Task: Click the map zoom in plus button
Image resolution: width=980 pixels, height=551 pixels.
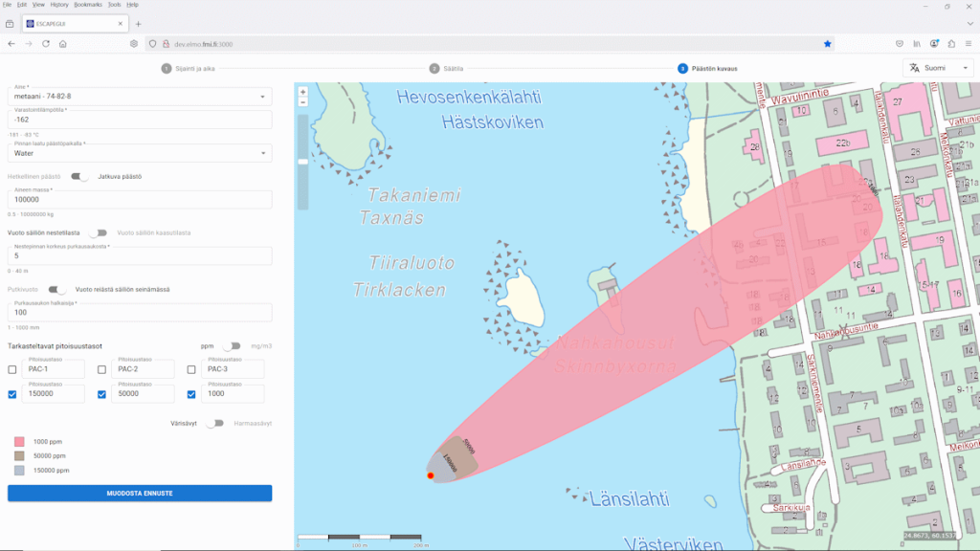Action: pos(303,92)
